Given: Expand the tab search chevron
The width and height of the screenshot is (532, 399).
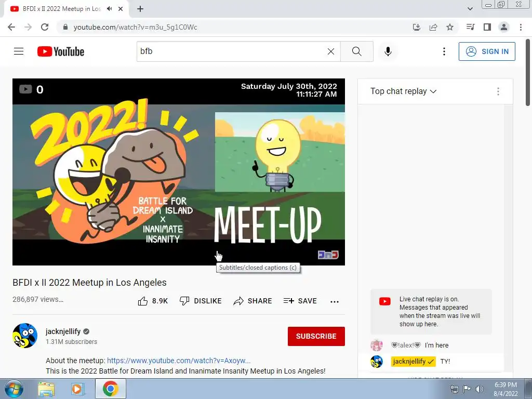Looking at the screenshot, I should (470, 9).
